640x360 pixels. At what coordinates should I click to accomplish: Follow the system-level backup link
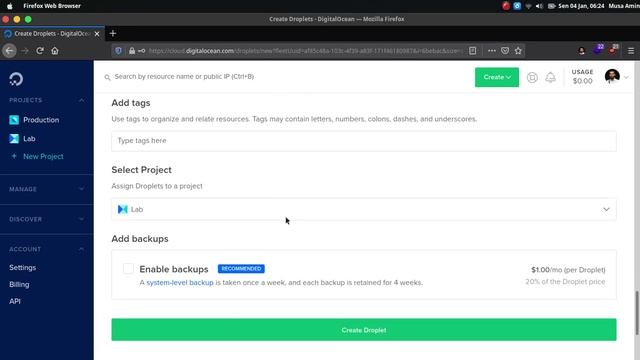pos(180,282)
